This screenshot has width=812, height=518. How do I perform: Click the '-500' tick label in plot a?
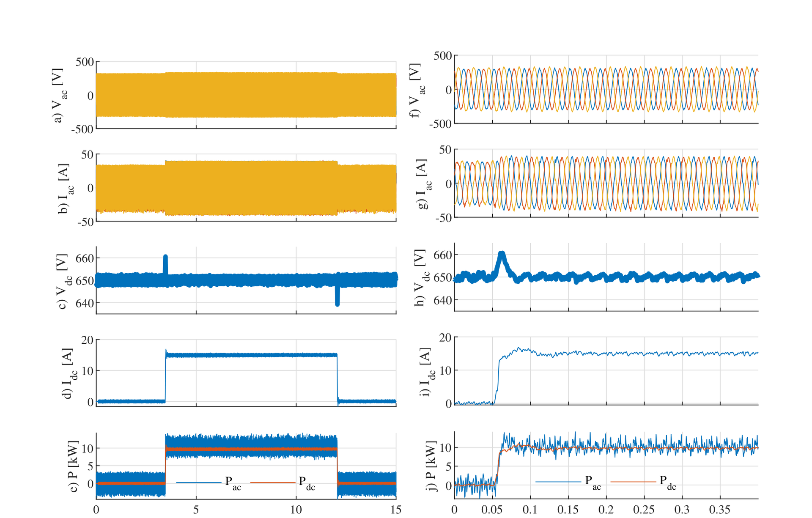click(x=82, y=129)
